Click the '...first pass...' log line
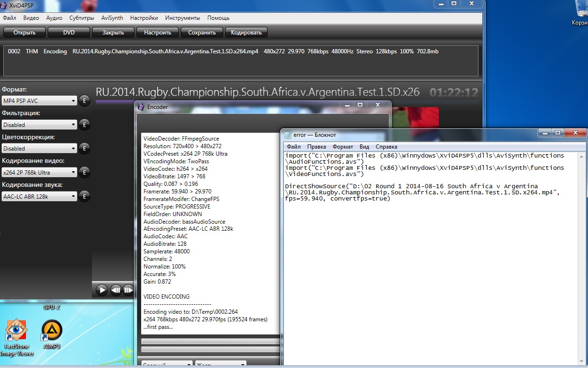588x368 pixels. (158, 327)
